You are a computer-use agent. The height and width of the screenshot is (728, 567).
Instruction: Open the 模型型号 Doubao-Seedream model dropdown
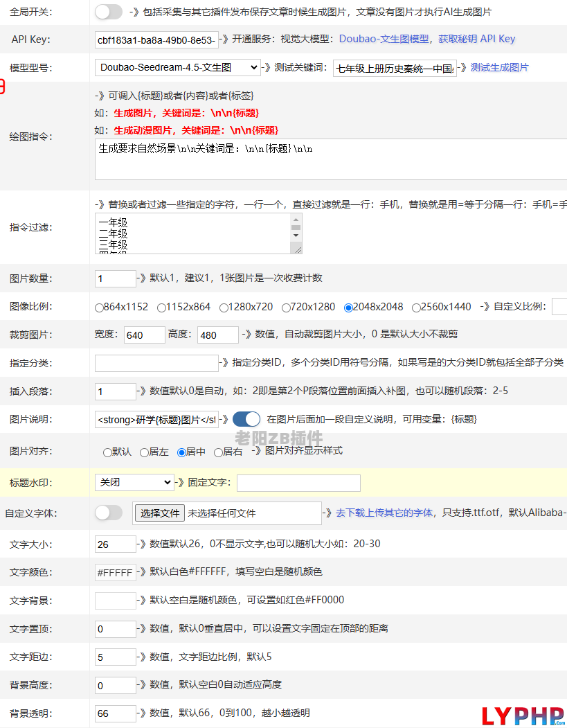[x=177, y=67]
